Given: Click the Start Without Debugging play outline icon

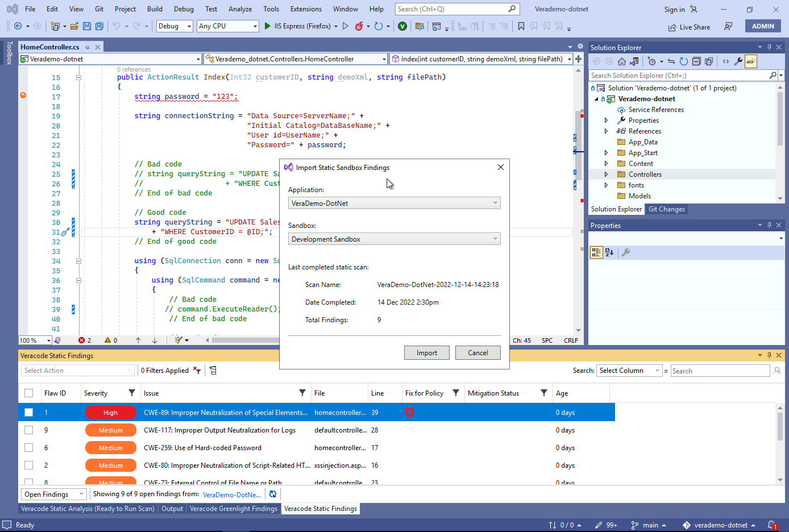Looking at the screenshot, I should coord(345,26).
